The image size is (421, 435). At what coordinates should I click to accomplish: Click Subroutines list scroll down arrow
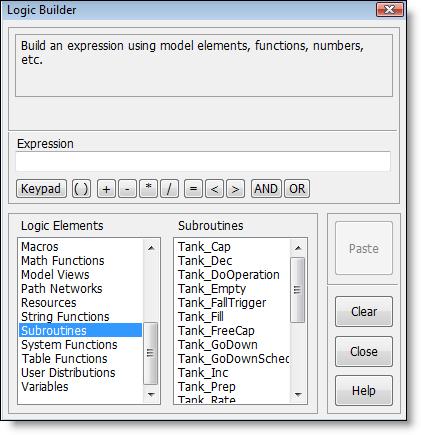[x=298, y=395]
